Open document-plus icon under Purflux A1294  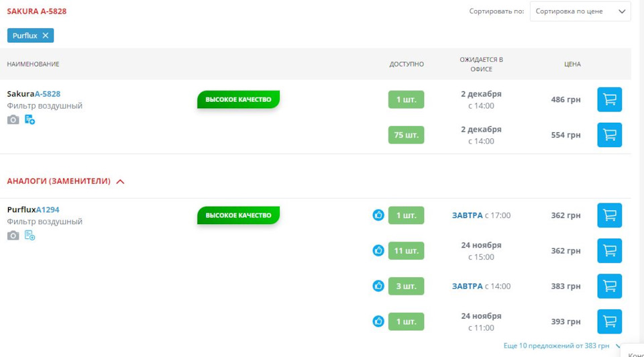pyautogui.click(x=30, y=236)
